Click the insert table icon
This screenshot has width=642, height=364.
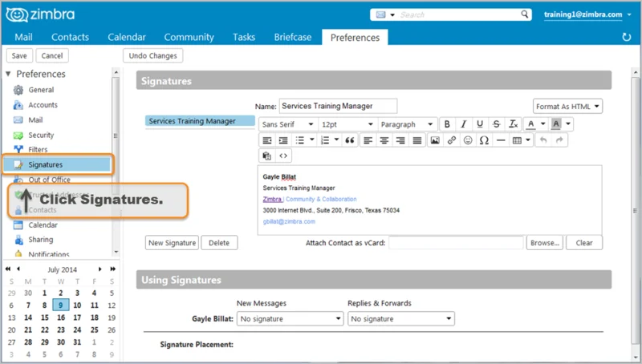tap(517, 140)
